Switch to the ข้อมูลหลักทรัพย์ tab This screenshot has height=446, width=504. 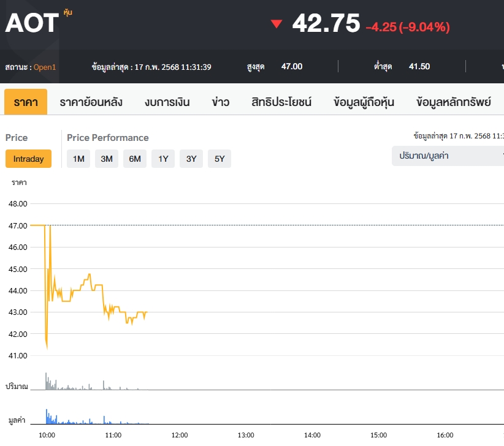click(453, 102)
